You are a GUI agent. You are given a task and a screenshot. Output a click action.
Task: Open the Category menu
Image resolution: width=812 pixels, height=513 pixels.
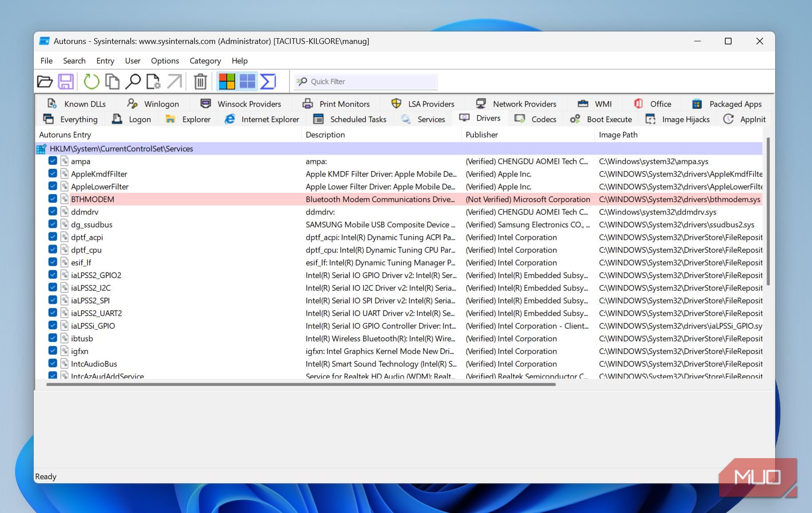coord(205,61)
